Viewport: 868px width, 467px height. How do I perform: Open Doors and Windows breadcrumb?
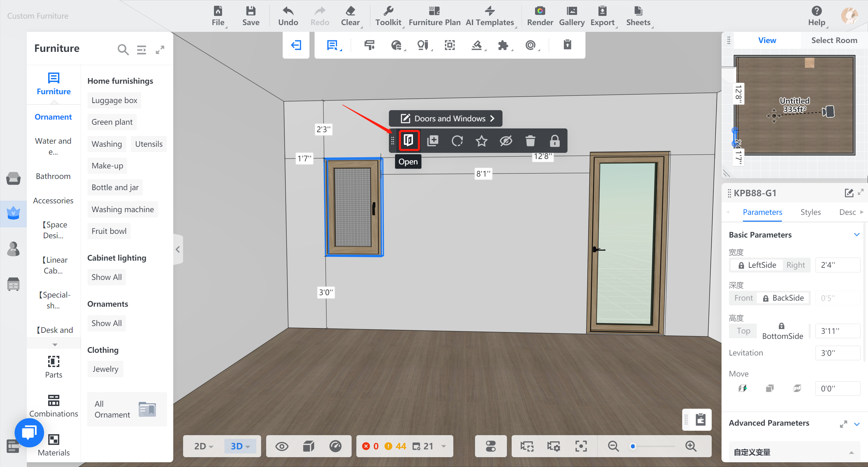446,119
